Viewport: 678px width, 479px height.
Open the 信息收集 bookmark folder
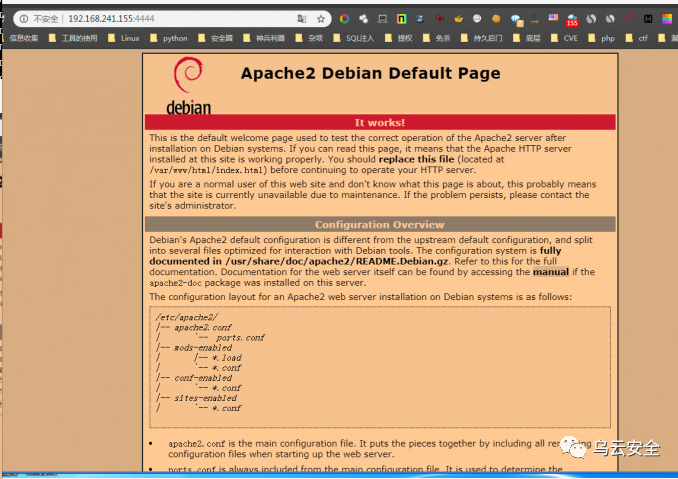(x=20, y=38)
